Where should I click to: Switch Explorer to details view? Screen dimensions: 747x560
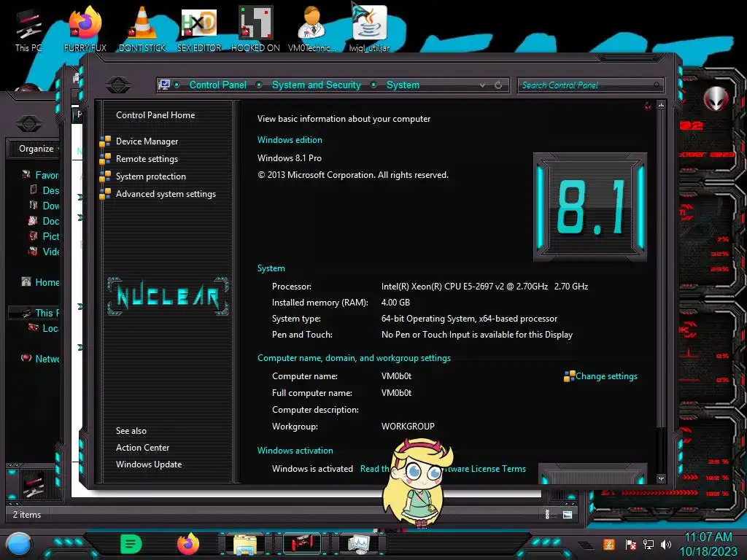click(x=547, y=514)
